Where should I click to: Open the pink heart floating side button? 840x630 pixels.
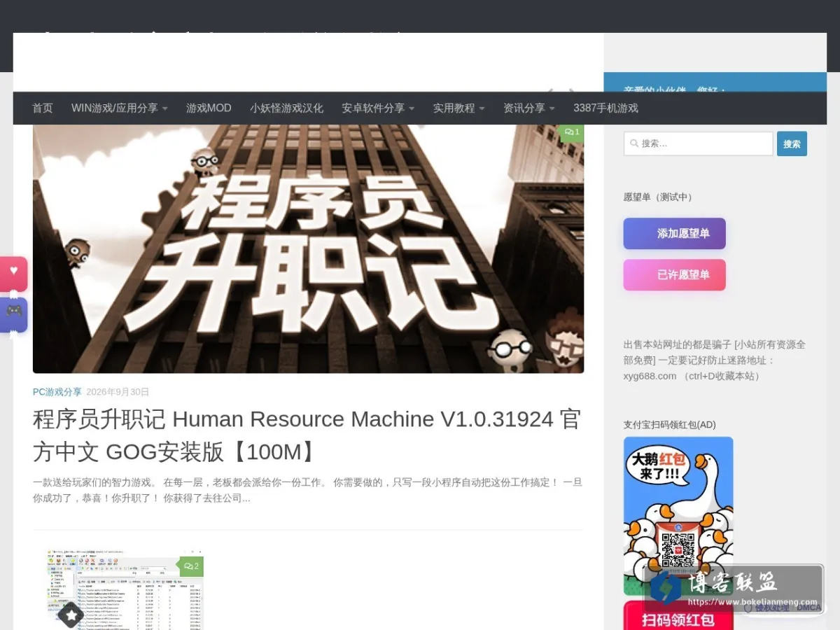pos(14,274)
